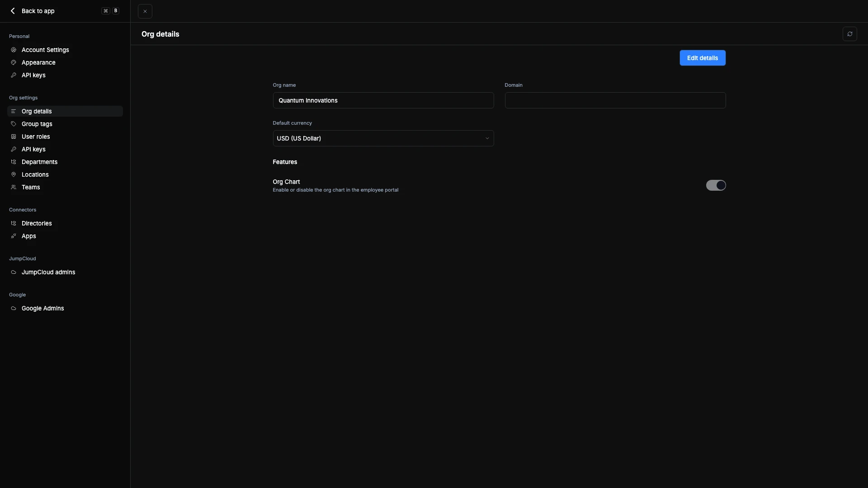This screenshot has height=488, width=868.
Task: Click the Back to app link
Action: point(38,11)
